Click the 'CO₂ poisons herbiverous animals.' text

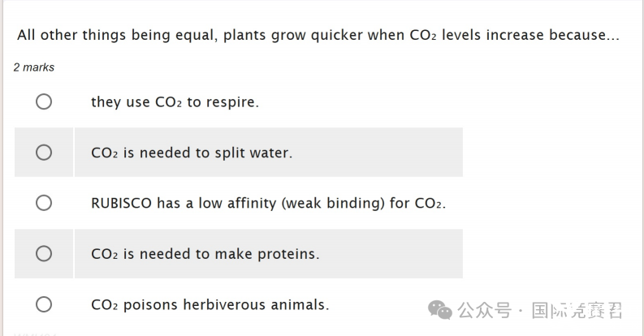210,305
